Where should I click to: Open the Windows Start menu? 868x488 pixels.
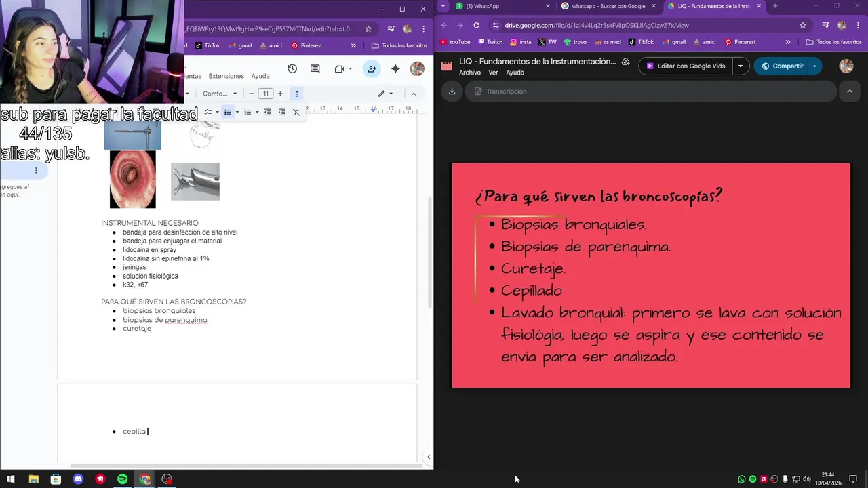[11, 479]
